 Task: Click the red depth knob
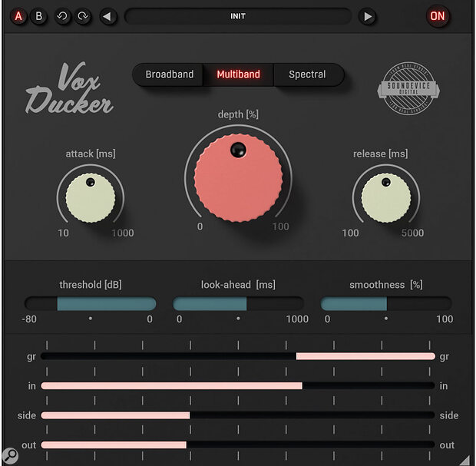[x=238, y=178]
